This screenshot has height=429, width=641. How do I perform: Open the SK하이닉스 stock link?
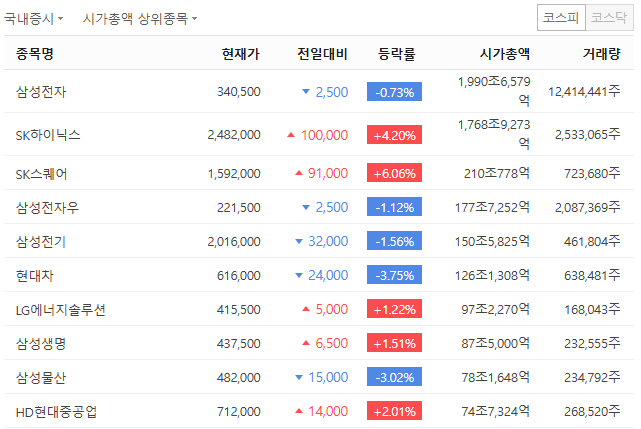tap(48, 135)
